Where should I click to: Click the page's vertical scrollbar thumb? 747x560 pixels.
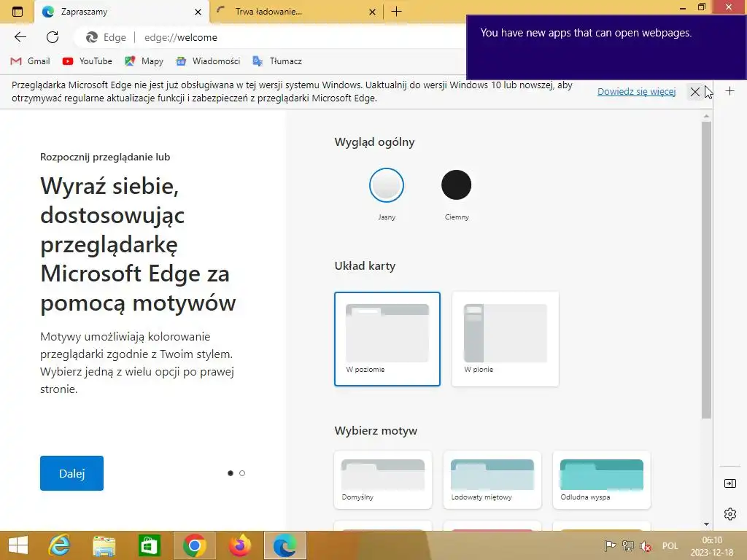click(x=706, y=271)
